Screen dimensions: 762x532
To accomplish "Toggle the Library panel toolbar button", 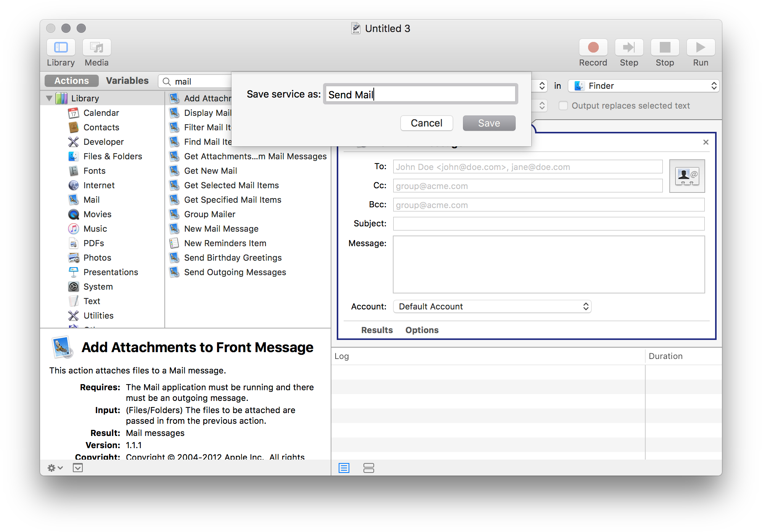I will tap(61, 48).
